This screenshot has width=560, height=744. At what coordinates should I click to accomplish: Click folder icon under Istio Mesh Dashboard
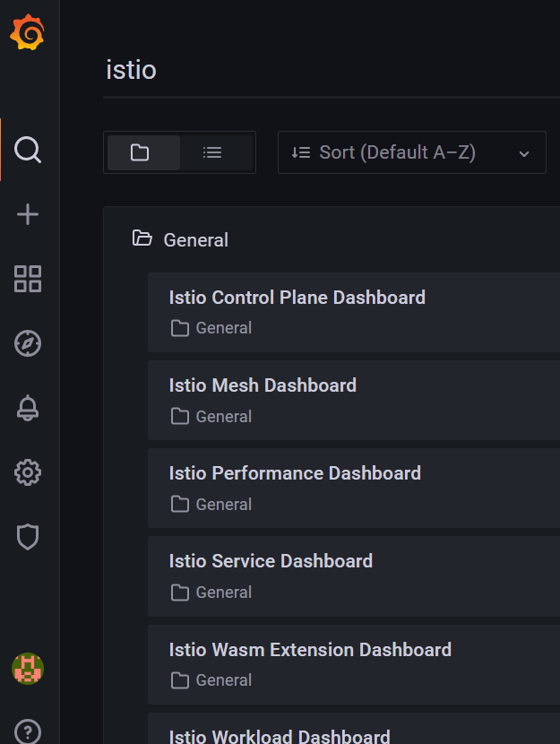[180, 416]
